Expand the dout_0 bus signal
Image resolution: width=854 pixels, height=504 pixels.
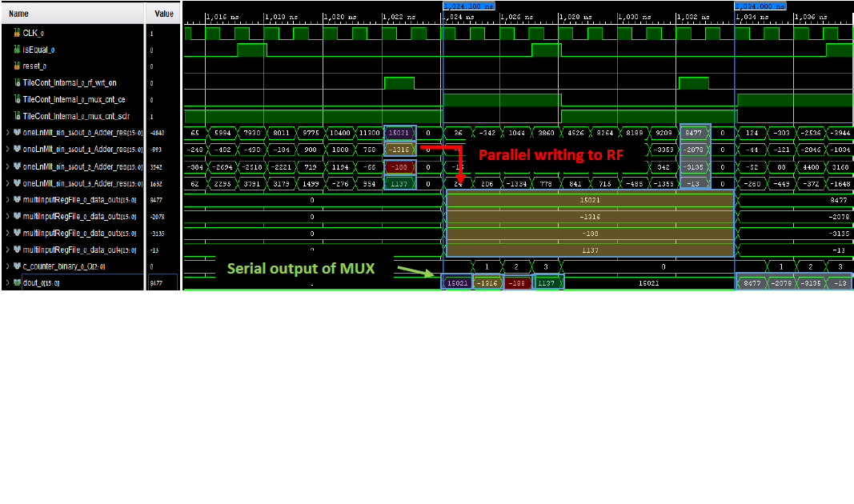click(x=7, y=283)
